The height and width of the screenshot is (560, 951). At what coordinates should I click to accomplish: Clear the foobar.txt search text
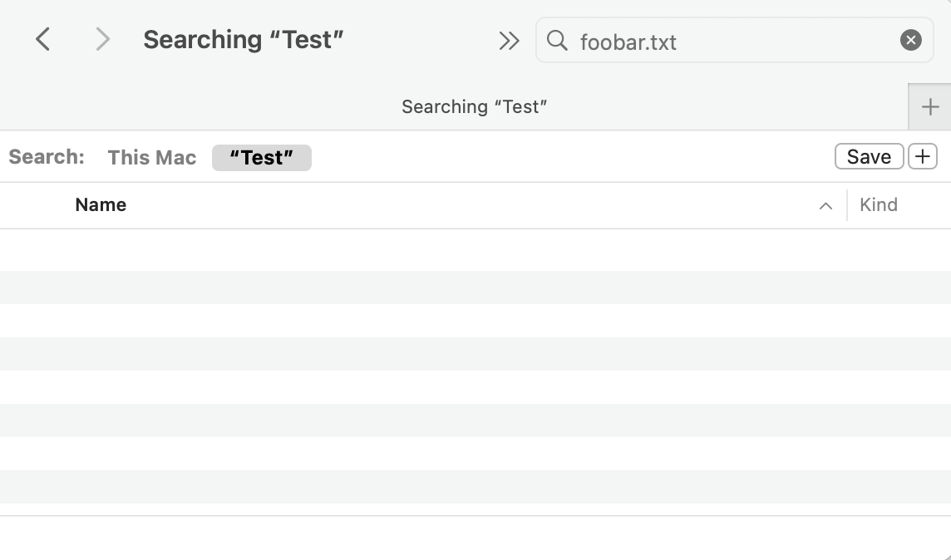click(x=910, y=39)
